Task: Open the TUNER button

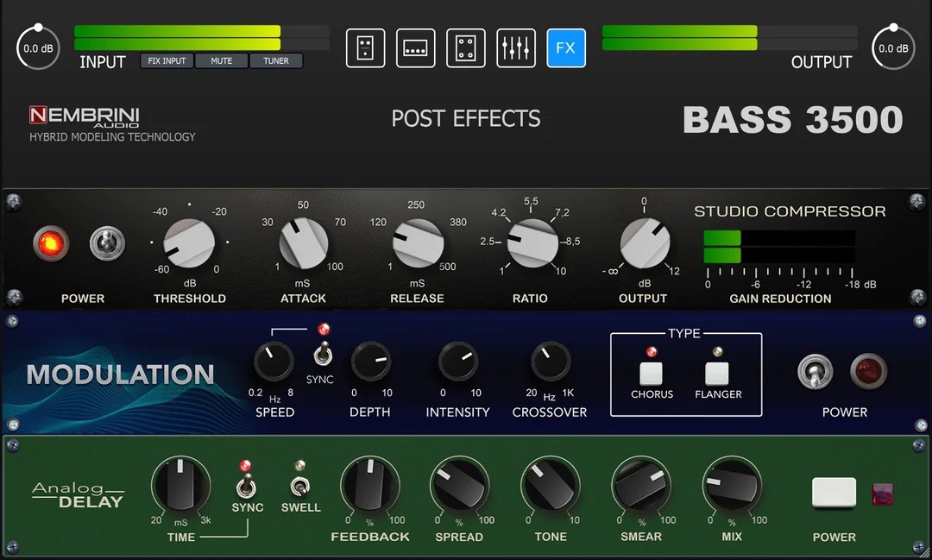Action: tap(276, 60)
